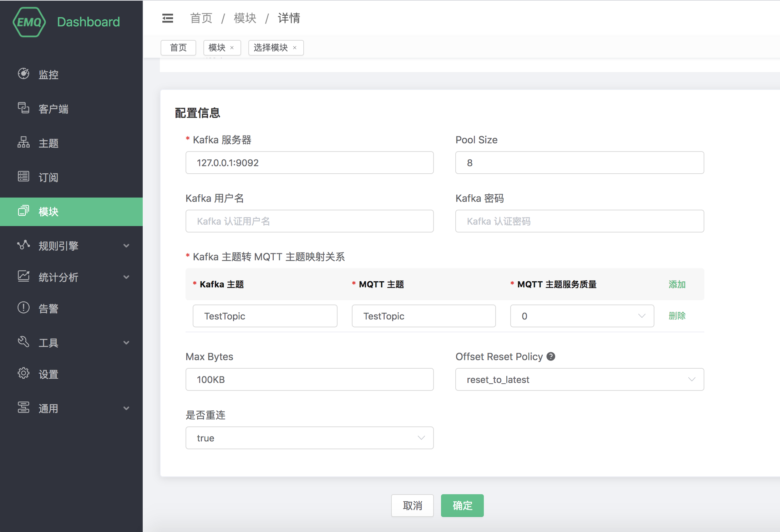Click the Offset Reset Policy help icon

point(551,357)
